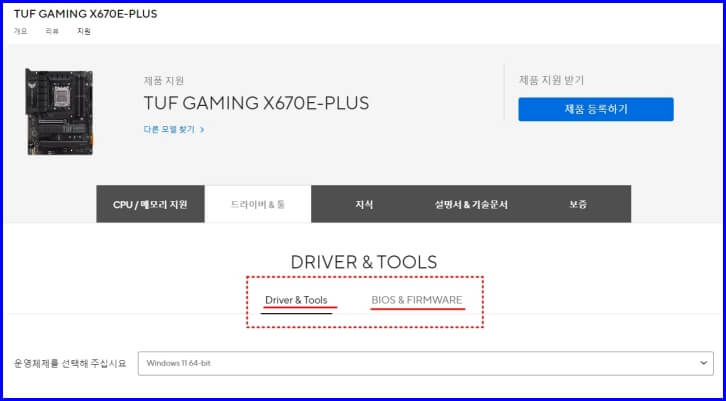
Task: Click the 제품 등록하기 button
Action: pyautogui.click(x=596, y=109)
